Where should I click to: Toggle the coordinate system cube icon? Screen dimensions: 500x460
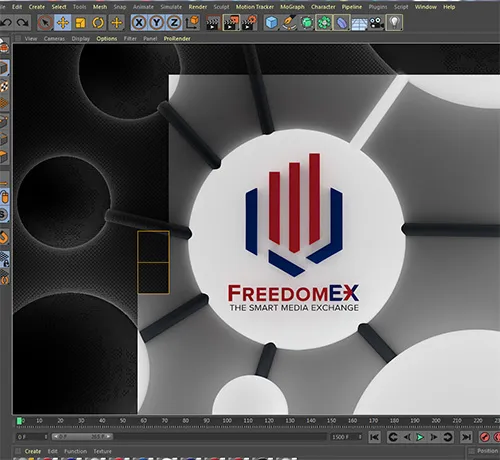click(192, 23)
